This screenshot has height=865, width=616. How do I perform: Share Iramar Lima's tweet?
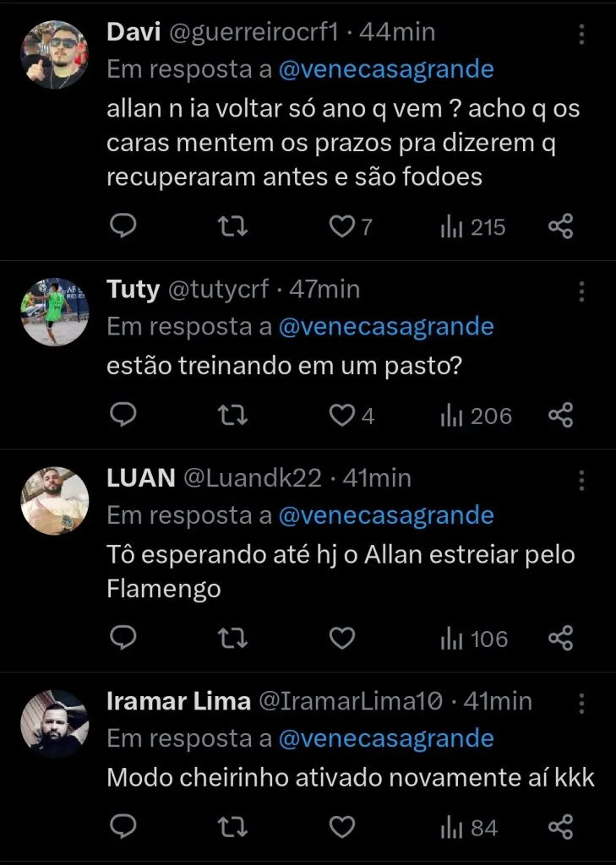click(x=561, y=827)
